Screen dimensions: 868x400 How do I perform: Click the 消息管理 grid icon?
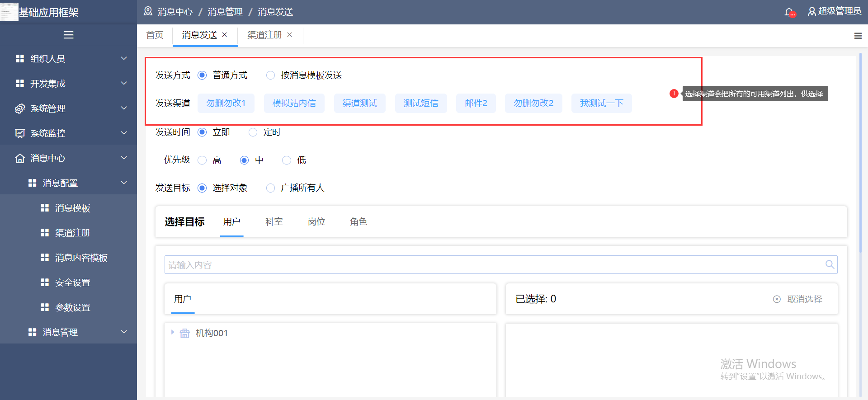tap(32, 332)
